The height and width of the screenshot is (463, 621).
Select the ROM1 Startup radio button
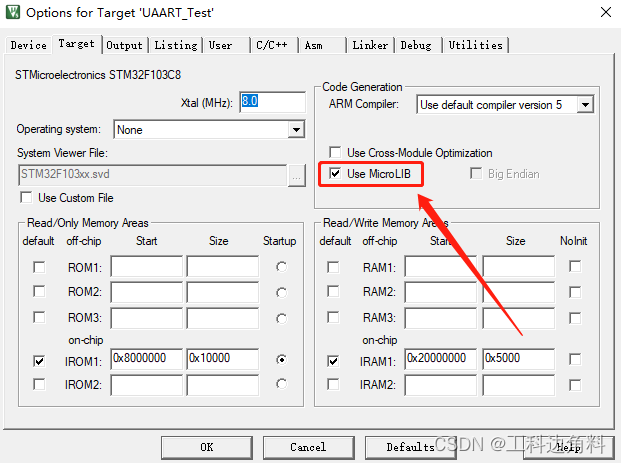[x=281, y=267]
